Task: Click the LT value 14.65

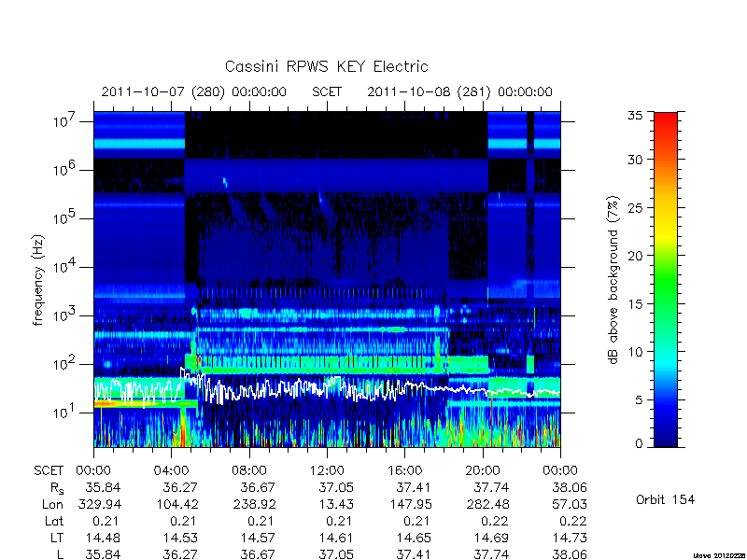Action: click(x=414, y=539)
